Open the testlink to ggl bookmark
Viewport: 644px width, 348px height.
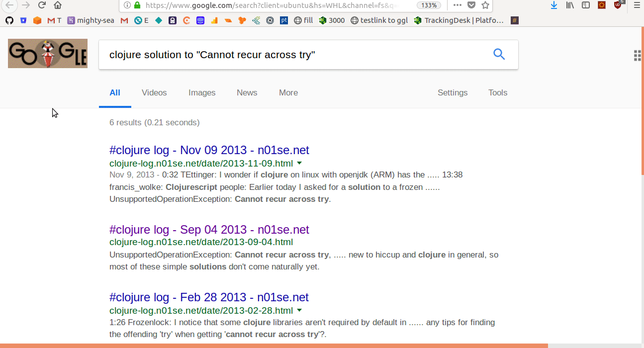coord(379,20)
